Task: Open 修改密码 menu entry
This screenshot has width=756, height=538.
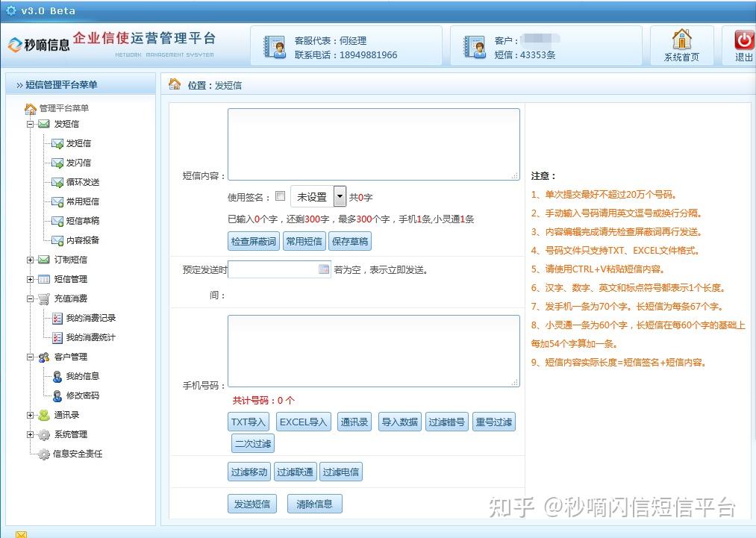Action: [83, 395]
